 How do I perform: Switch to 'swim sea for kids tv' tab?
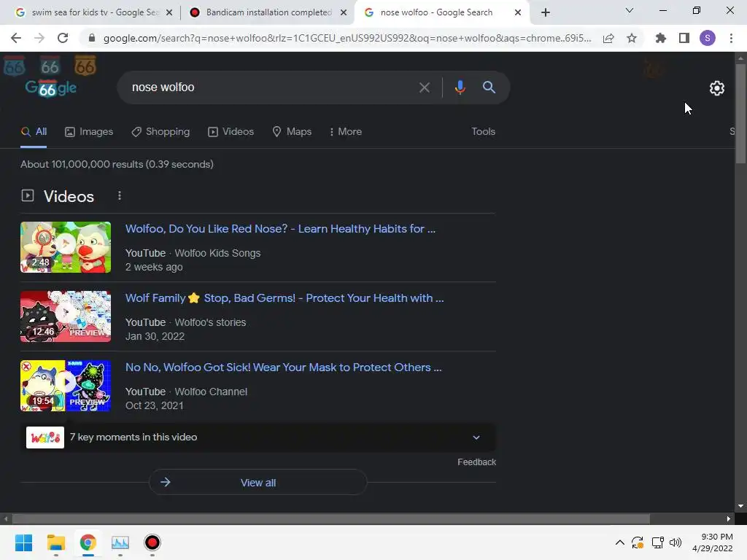95,12
